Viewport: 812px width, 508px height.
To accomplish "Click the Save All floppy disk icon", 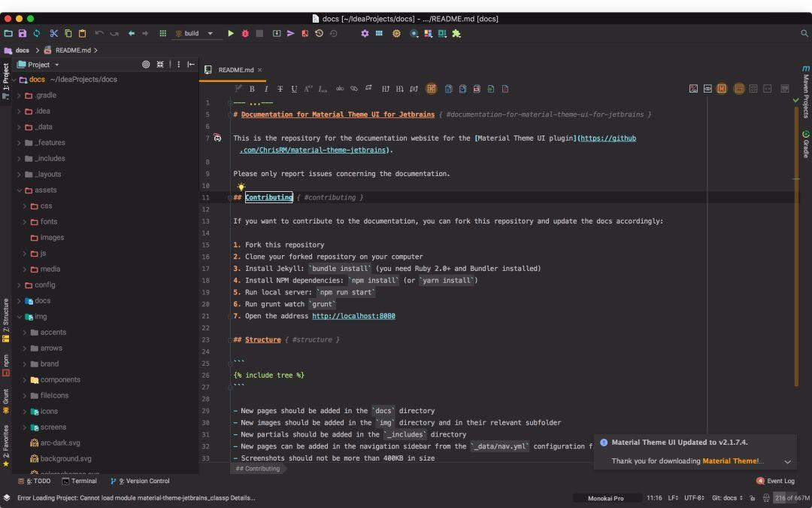I will coord(23,33).
